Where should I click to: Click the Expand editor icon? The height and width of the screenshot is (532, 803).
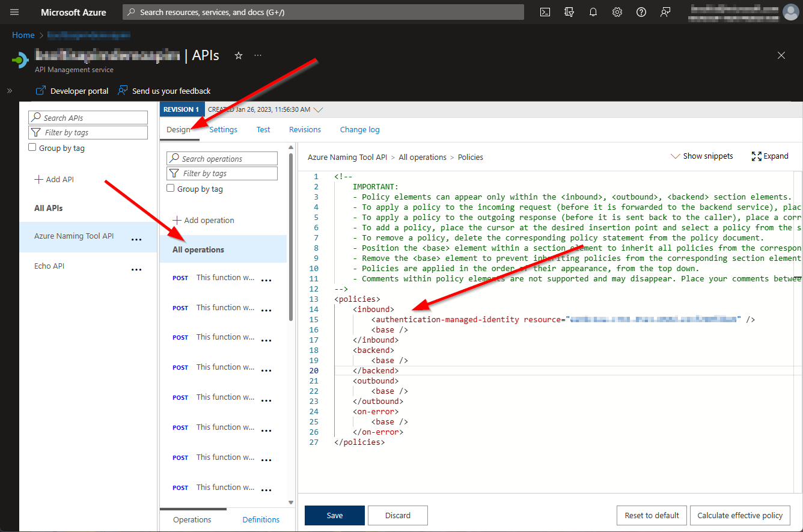click(757, 156)
